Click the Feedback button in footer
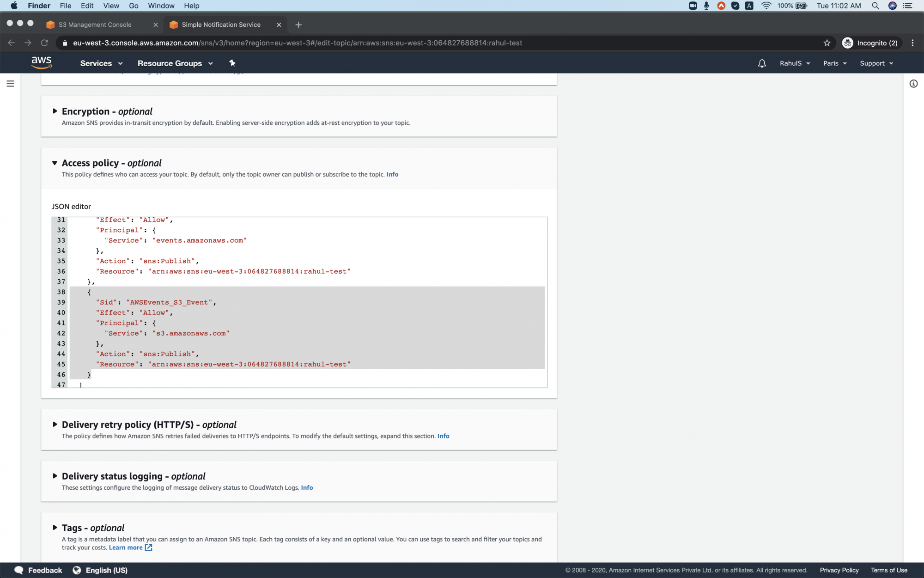The width and height of the screenshot is (924, 578). 38,570
